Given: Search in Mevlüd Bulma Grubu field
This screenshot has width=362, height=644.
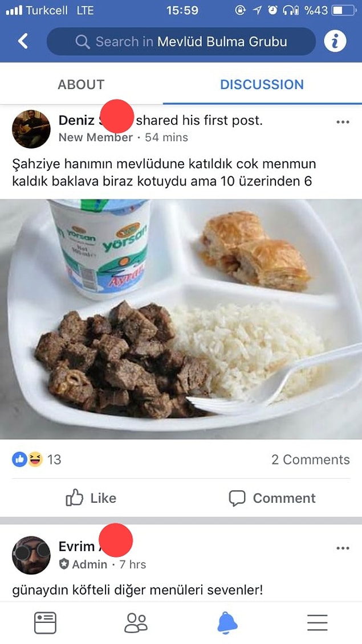Looking at the screenshot, I should coord(181,42).
